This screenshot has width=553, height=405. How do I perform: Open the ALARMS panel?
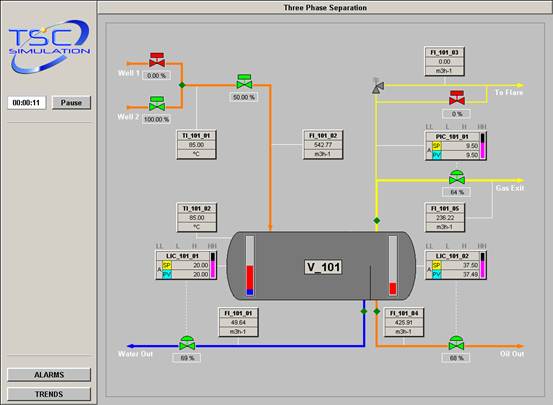coord(49,375)
